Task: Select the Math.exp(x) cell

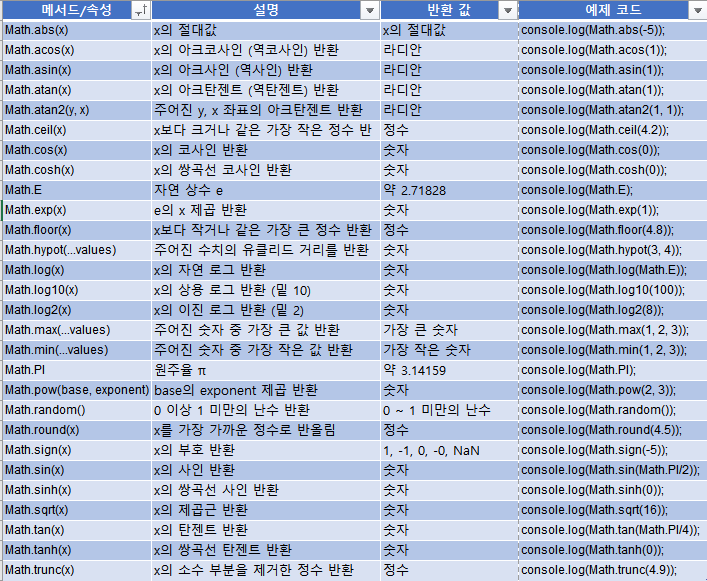Action: coord(77,210)
